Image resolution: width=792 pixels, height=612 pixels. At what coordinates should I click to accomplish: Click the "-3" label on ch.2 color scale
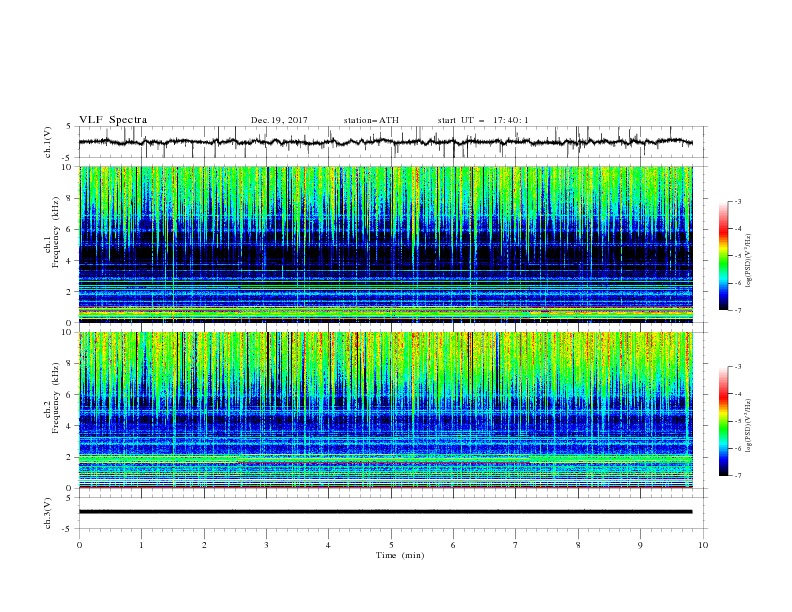coord(737,367)
